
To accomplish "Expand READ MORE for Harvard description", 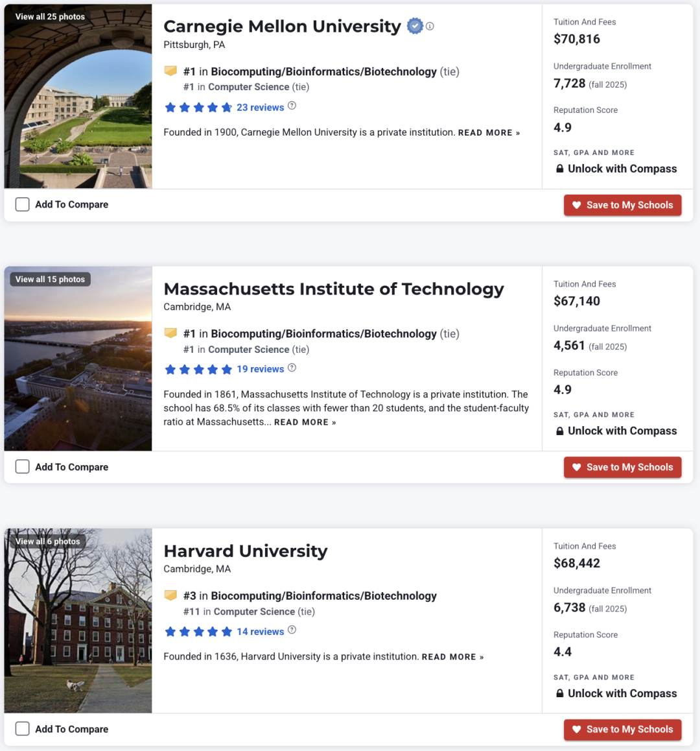I will 452,657.
